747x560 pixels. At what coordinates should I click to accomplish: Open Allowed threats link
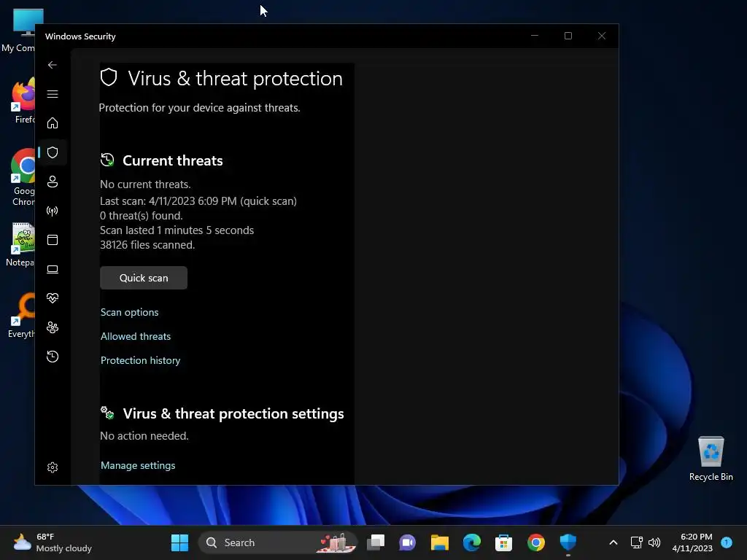coord(135,336)
